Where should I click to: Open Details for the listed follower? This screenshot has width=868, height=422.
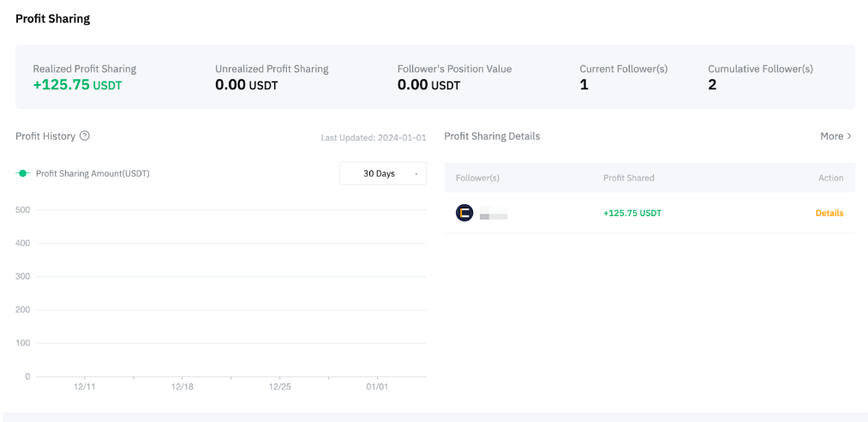pyautogui.click(x=829, y=213)
